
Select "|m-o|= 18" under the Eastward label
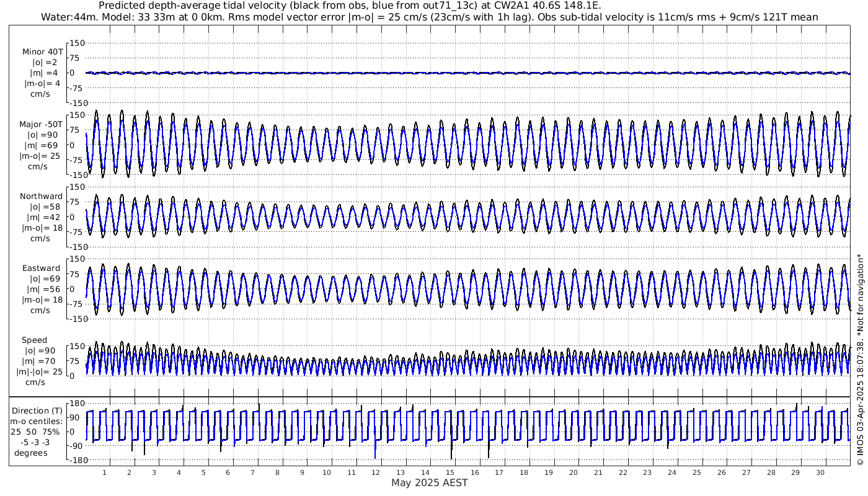[41, 300]
